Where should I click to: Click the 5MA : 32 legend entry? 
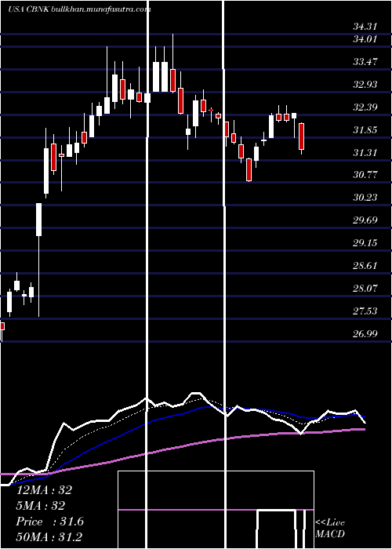(41, 506)
